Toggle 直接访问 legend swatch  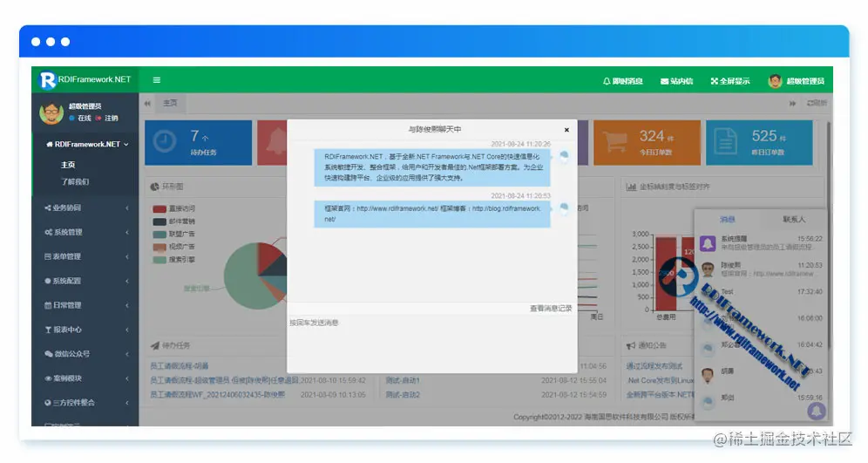[159, 208]
